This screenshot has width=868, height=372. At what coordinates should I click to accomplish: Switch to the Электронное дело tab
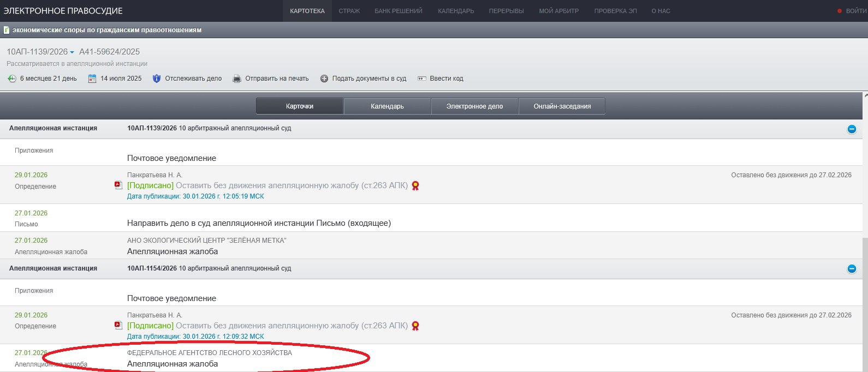click(474, 106)
